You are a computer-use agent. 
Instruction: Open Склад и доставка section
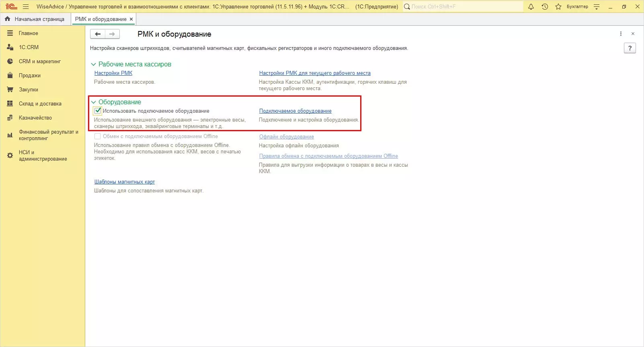pyautogui.click(x=40, y=103)
